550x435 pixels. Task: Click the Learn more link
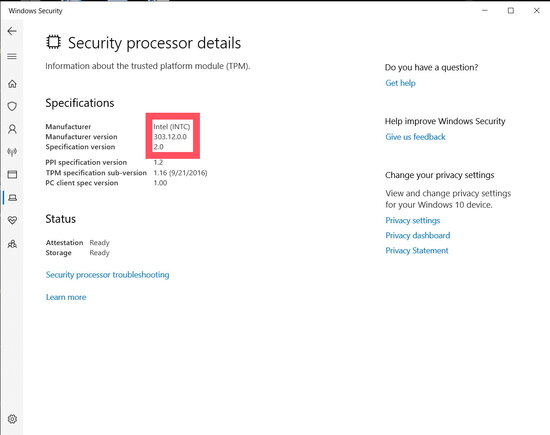pos(66,297)
